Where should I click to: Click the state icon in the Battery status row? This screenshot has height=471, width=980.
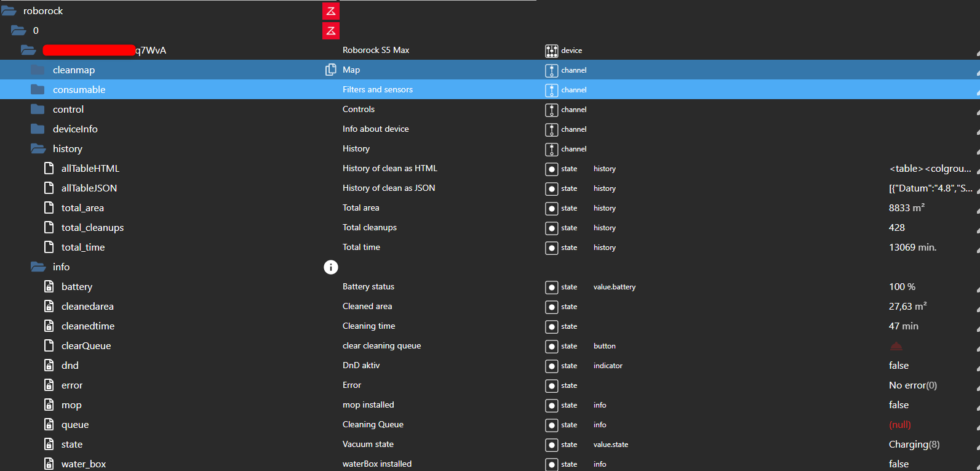click(x=552, y=287)
